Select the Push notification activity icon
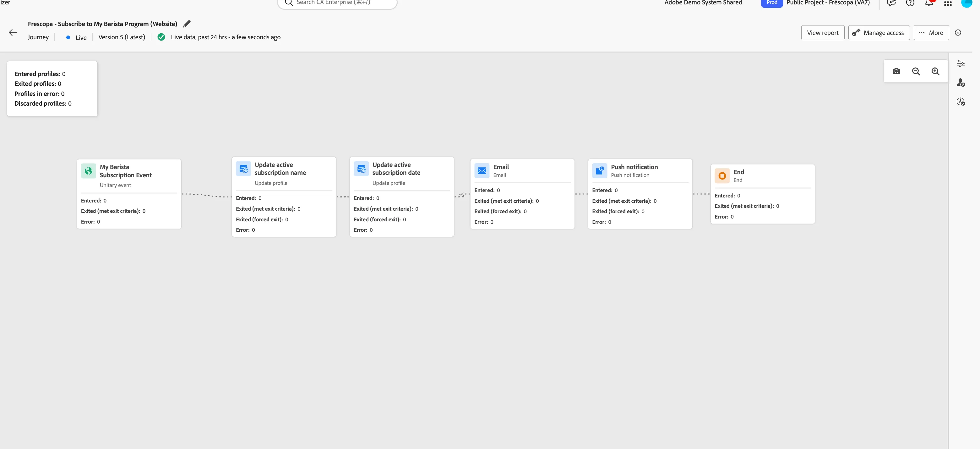 600,171
